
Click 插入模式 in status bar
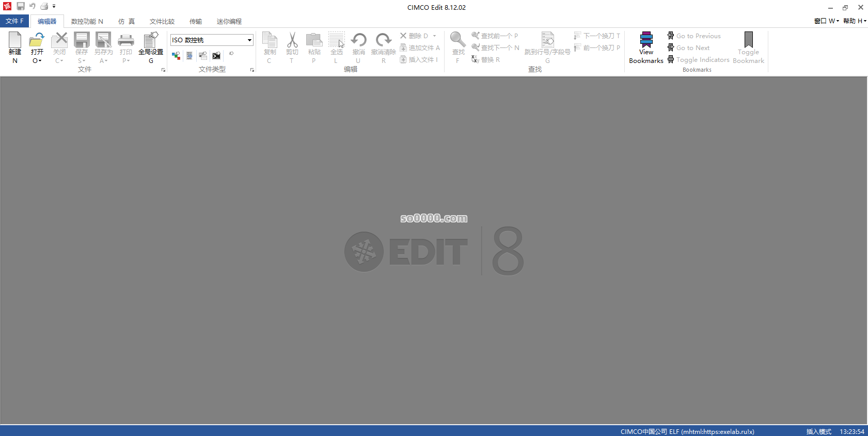[x=818, y=431]
